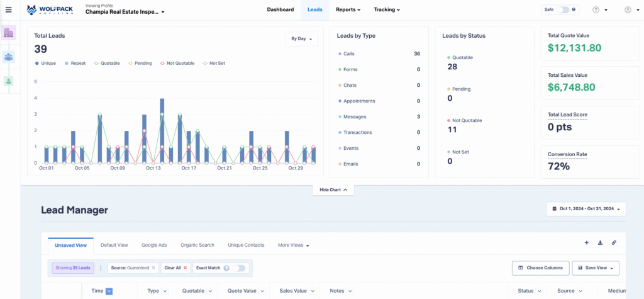Click the copy link icon
This screenshot has width=644, height=299.
614,242
